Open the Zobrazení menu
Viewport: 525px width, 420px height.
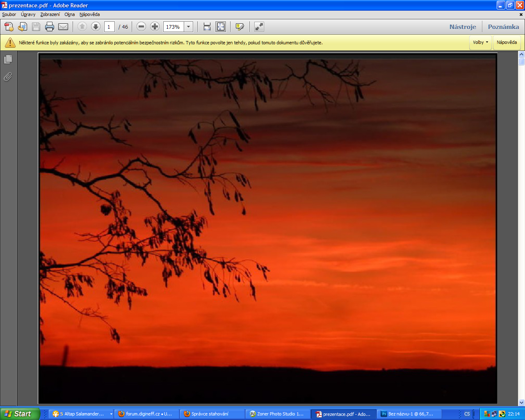point(50,14)
